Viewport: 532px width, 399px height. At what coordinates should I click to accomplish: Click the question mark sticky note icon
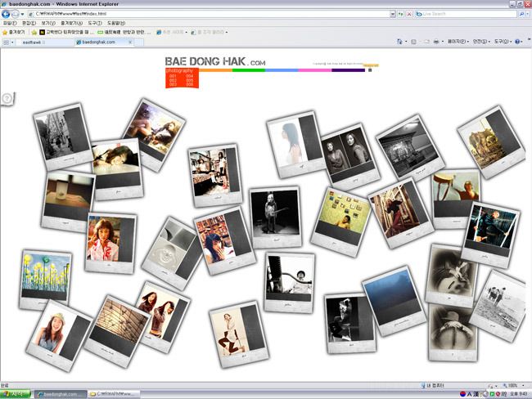(7, 99)
